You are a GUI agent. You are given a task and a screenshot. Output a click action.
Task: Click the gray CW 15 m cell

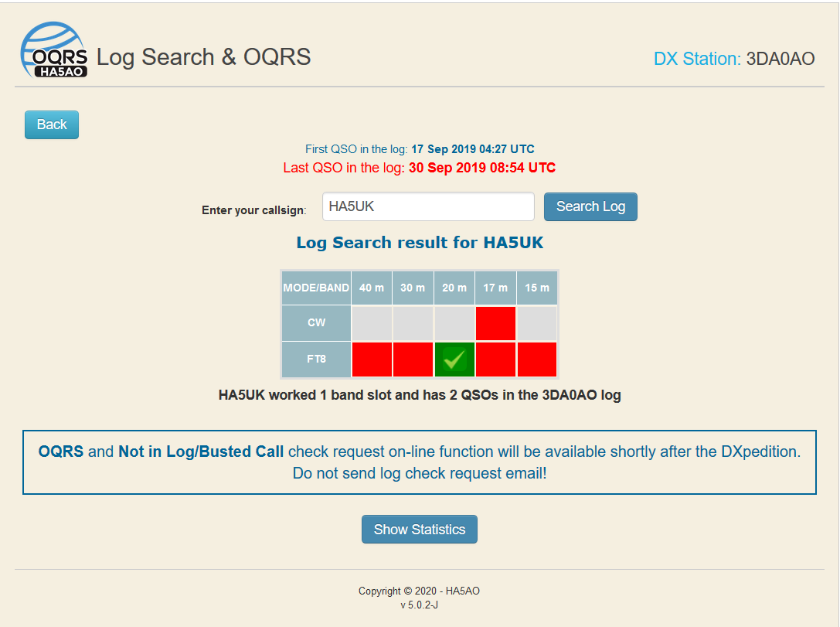pyautogui.click(x=537, y=323)
